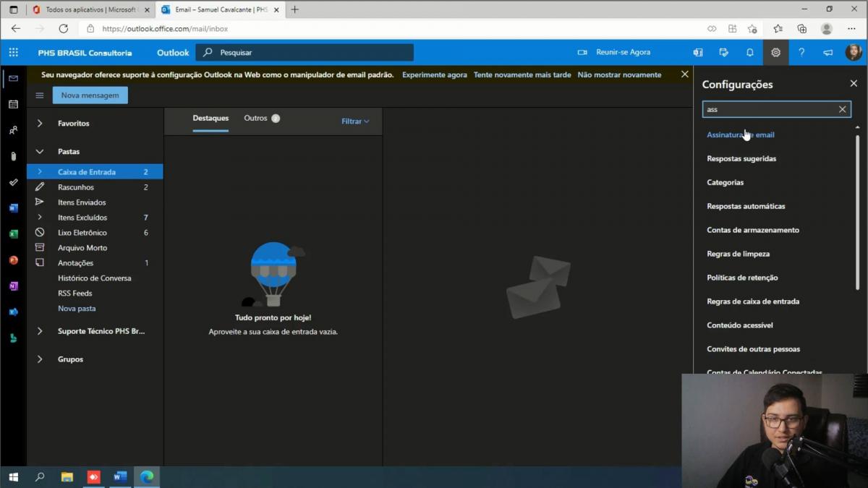This screenshot has width=868, height=488.
Task: Open Edge settings and more menu
Action: pos(851,29)
